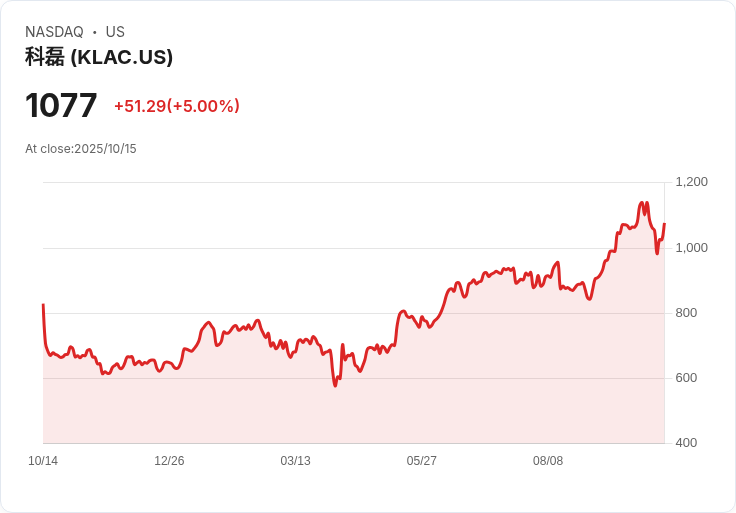
Task: Click the 10/14 date axis label
Action: (43, 461)
